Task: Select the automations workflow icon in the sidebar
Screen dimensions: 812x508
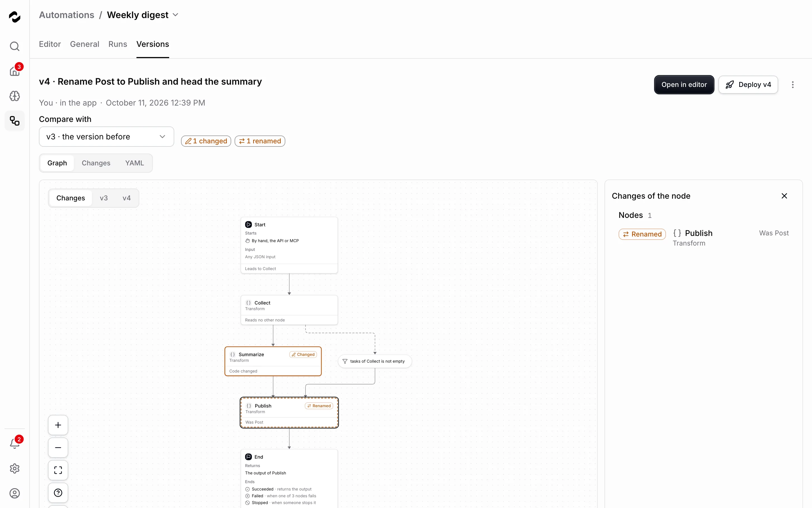Action: pos(14,121)
